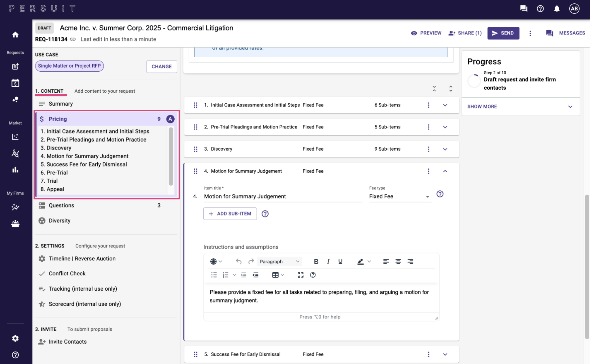This screenshot has width=590, height=364.
Task: Open the Pricing section
Action: (106, 119)
